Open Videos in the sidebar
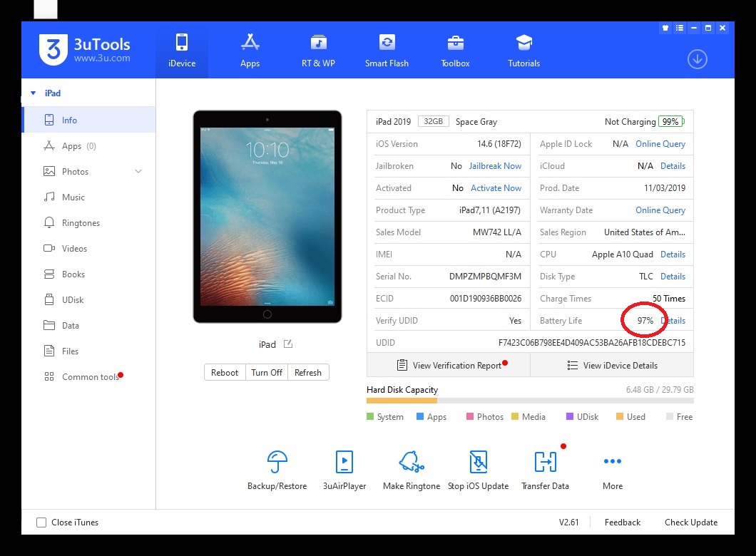This screenshot has height=556, width=756. [88, 248]
